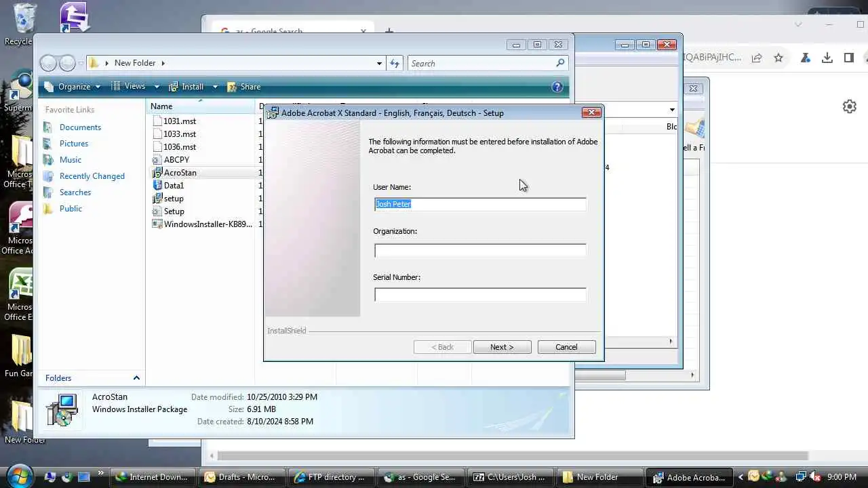Click the Install toolbar button
This screenshot has height=488, width=868.
point(186,87)
